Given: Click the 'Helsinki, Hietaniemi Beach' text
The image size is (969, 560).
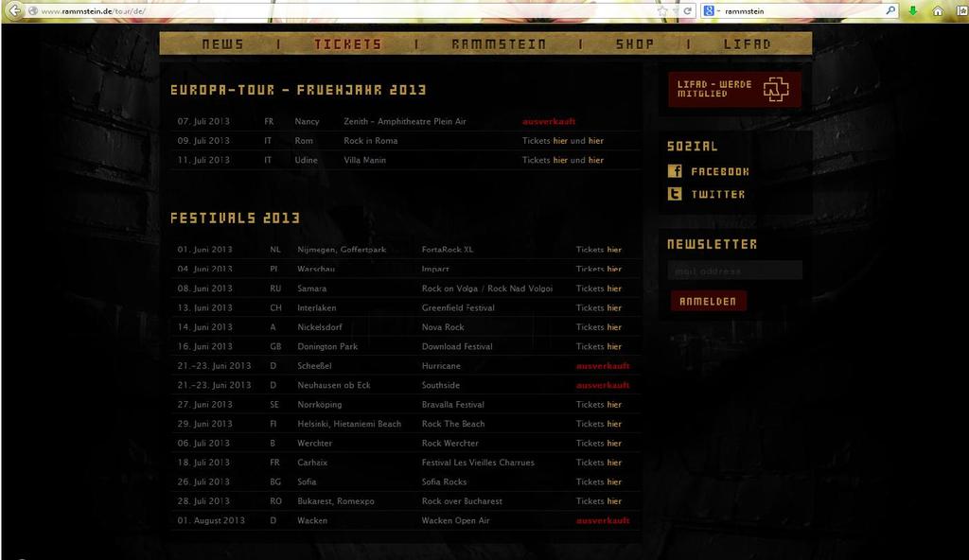Looking at the screenshot, I should (349, 424).
